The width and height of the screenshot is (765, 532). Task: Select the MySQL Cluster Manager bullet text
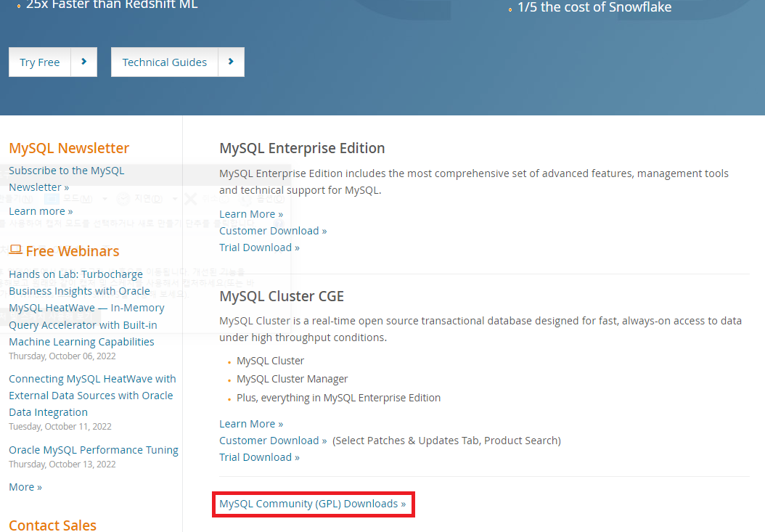pos(292,379)
